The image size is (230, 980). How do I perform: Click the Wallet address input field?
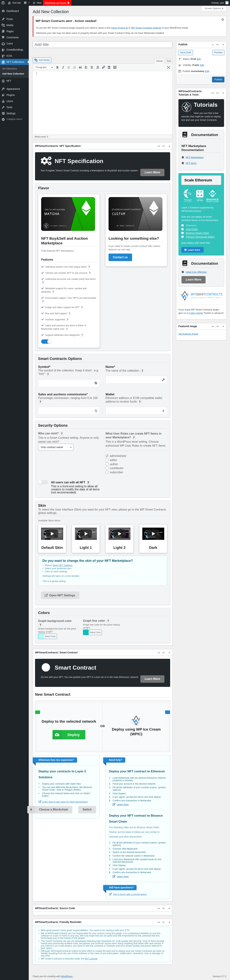[136, 411]
